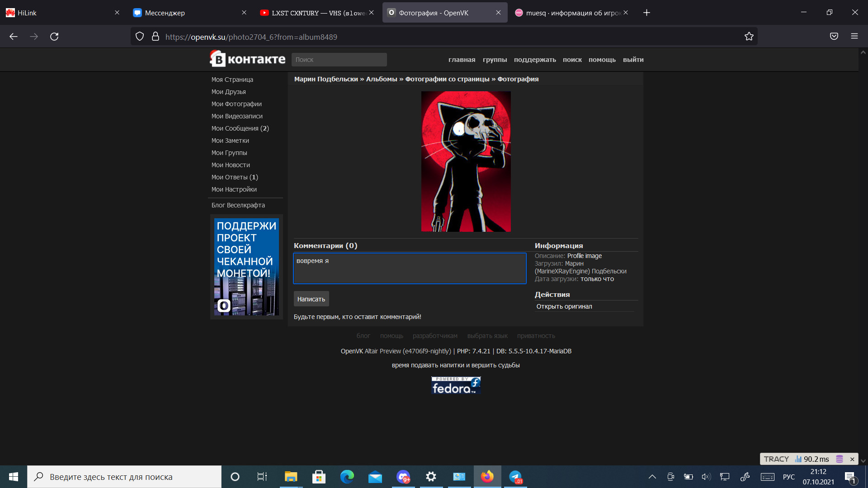
Task: Switch РУС keyboard language indicator
Action: tap(788, 477)
